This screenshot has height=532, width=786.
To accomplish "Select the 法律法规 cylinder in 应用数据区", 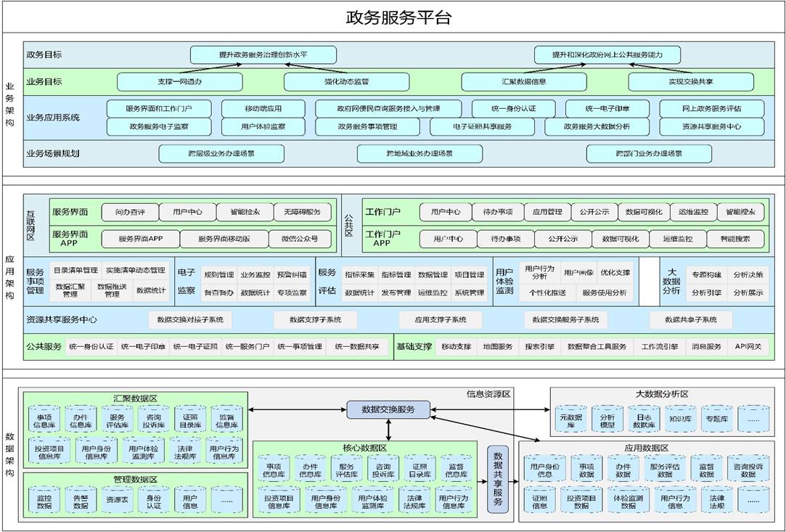I will [717, 500].
